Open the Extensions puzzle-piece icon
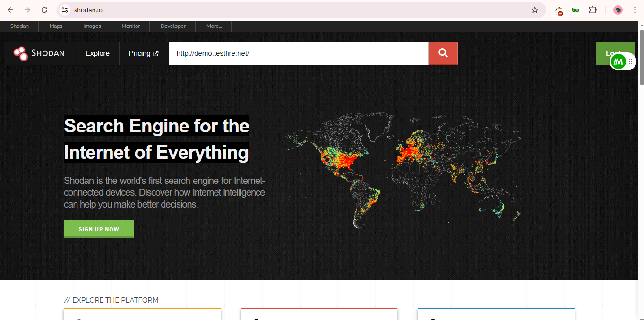 pos(592,10)
